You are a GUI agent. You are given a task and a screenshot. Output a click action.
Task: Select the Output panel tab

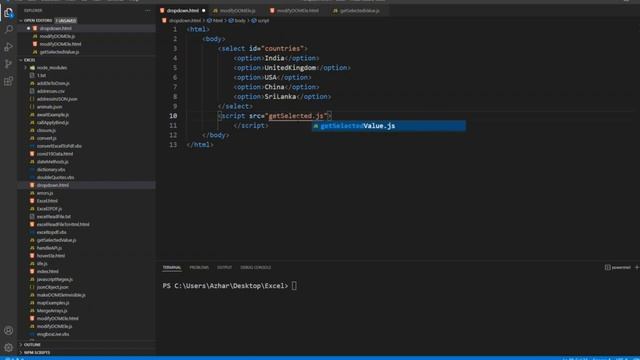pos(224,267)
